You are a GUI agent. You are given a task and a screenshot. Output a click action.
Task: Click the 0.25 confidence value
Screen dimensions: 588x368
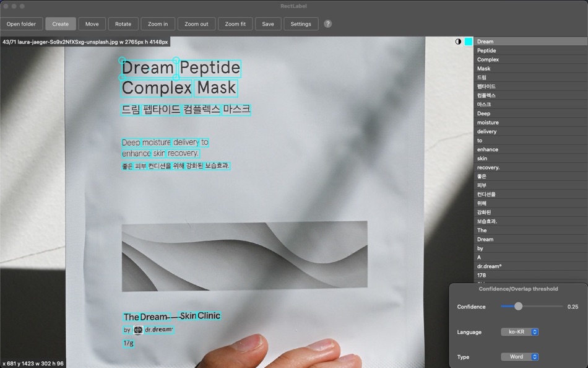pos(573,307)
